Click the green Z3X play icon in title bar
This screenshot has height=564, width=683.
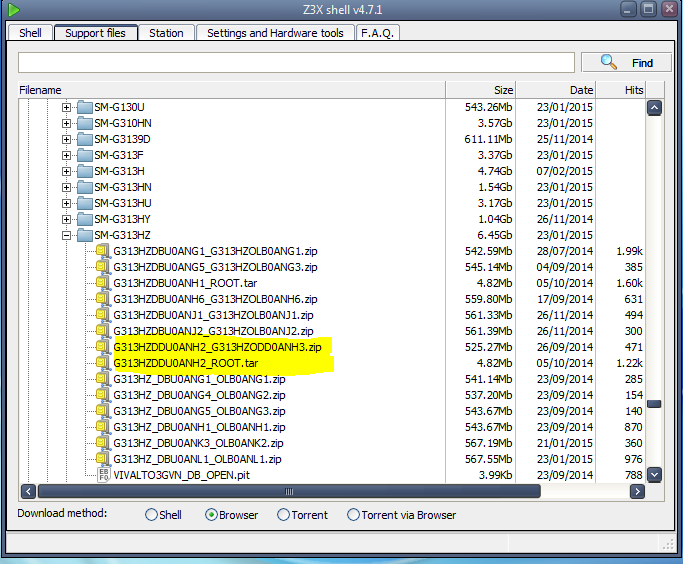[14, 10]
